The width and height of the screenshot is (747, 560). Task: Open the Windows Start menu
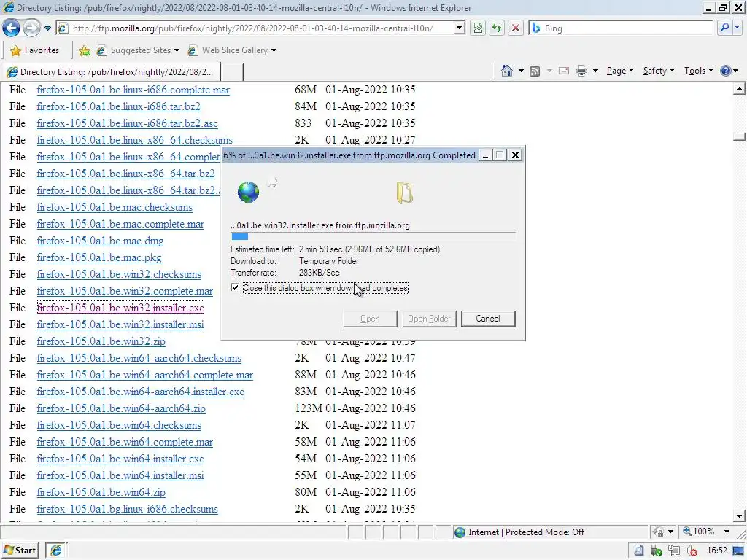[x=20, y=551]
